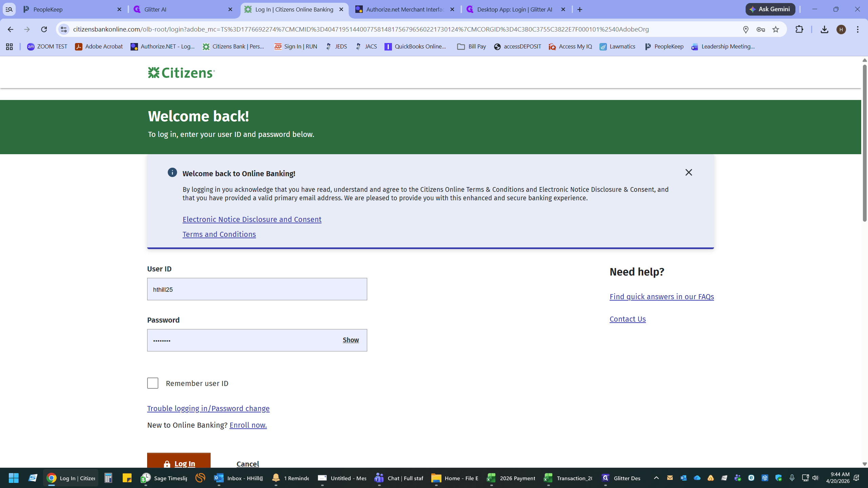This screenshot has width=868, height=488.
Task: Follow the Enroll now link
Action: tap(248, 425)
